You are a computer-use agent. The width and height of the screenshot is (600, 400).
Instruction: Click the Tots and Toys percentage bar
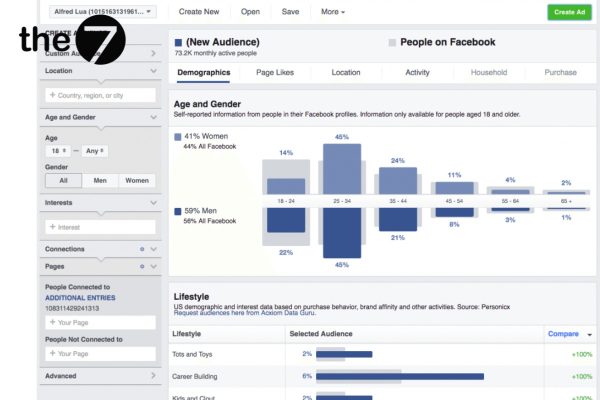pos(344,354)
